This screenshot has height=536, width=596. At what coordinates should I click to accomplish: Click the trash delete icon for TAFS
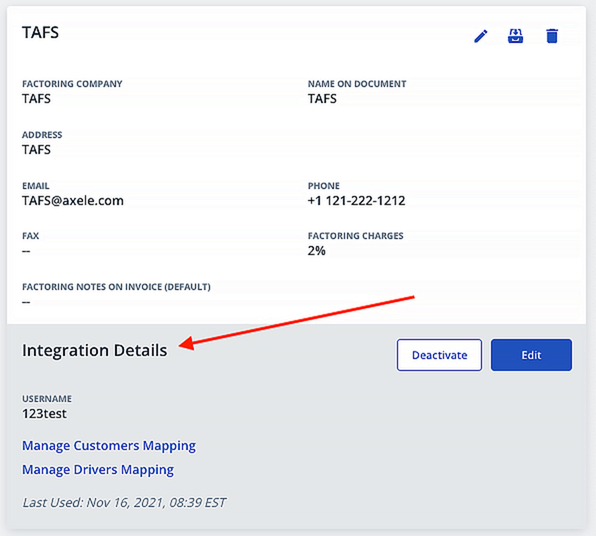click(x=552, y=36)
